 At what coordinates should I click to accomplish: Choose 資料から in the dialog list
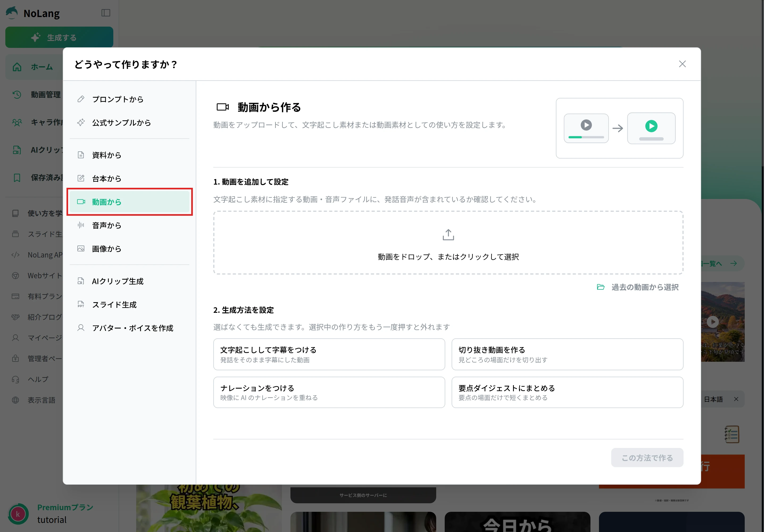point(129,155)
